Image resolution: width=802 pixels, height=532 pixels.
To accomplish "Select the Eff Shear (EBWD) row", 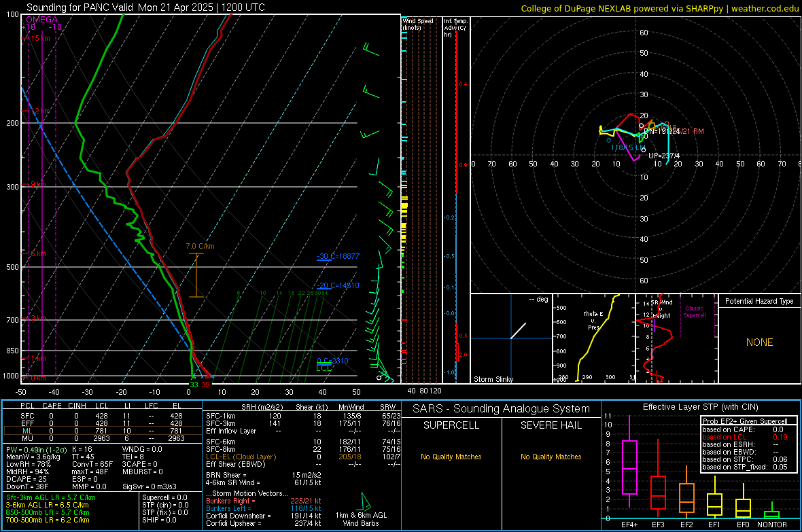I will click(x=303, y=464).
